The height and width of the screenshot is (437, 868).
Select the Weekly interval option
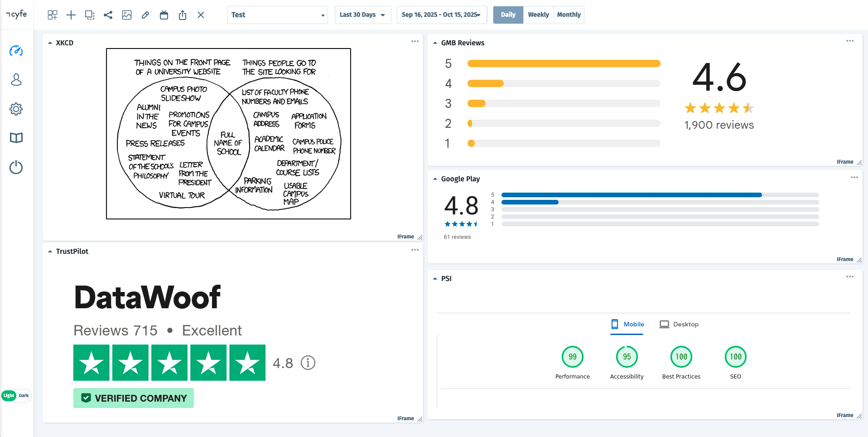(x=538, y=15)
